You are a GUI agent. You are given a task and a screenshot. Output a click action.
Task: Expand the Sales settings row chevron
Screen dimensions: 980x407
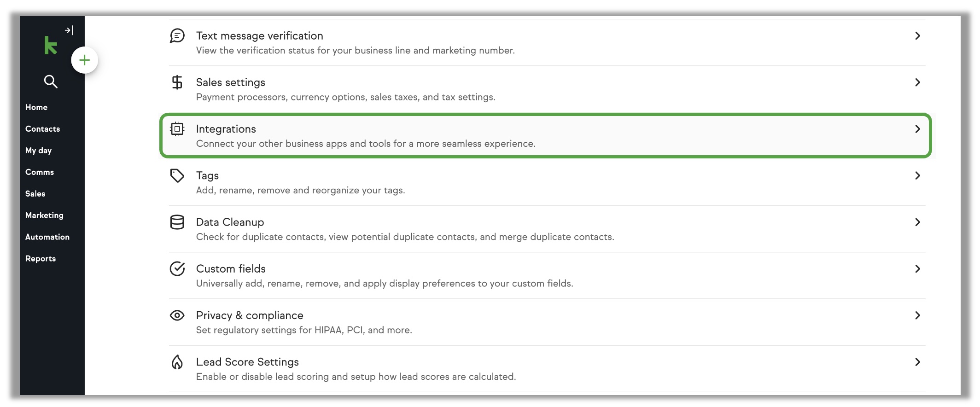(x=917, y=82)
